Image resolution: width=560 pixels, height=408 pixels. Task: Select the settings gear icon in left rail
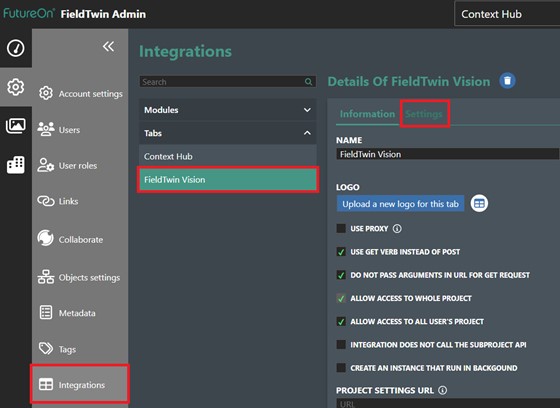point(16,87)
